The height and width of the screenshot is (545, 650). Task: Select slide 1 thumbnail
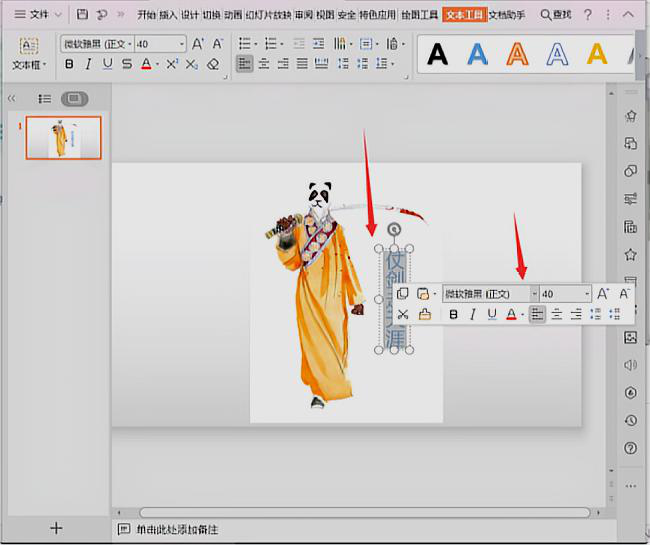point(63,138)
